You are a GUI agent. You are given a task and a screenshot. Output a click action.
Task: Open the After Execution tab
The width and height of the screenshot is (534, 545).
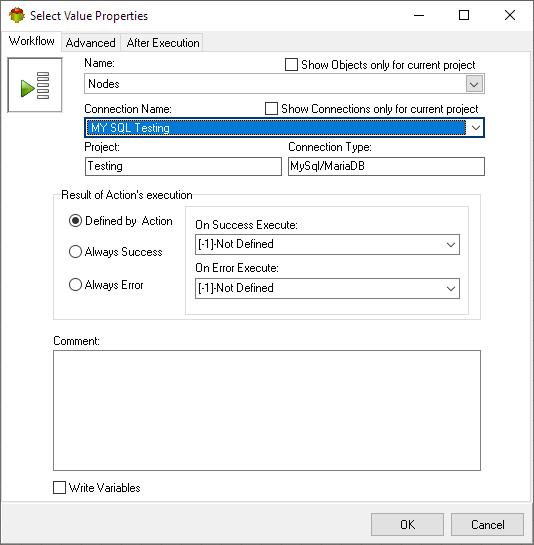click(163, 43)
